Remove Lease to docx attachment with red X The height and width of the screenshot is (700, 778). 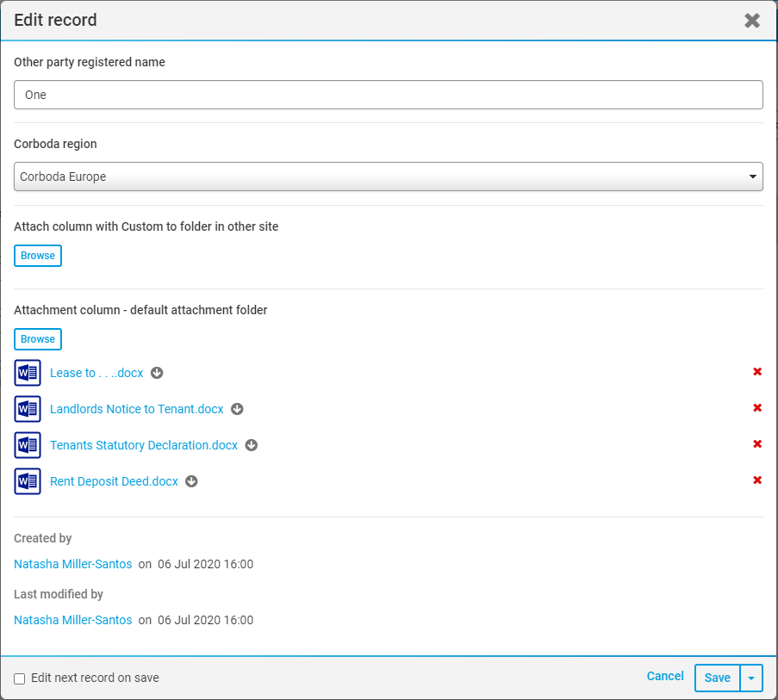(757, 372)
